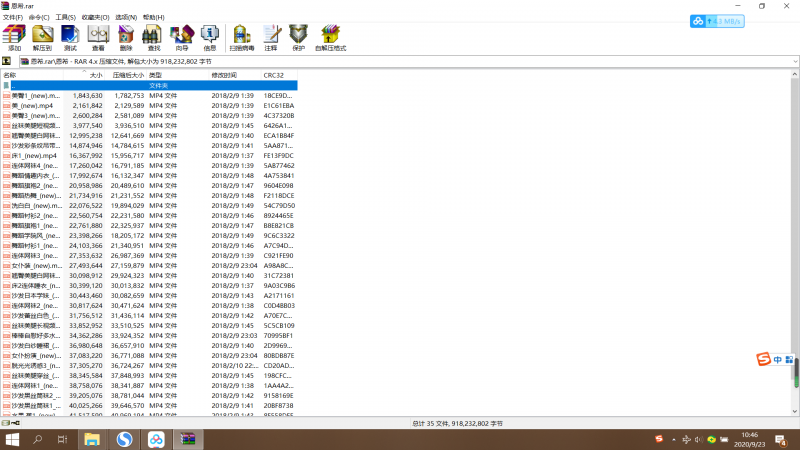Click the 扫描病毒 (Virus Scan) icon
Image resolution: width=800 pixels, height=450 pixels.
241,38
